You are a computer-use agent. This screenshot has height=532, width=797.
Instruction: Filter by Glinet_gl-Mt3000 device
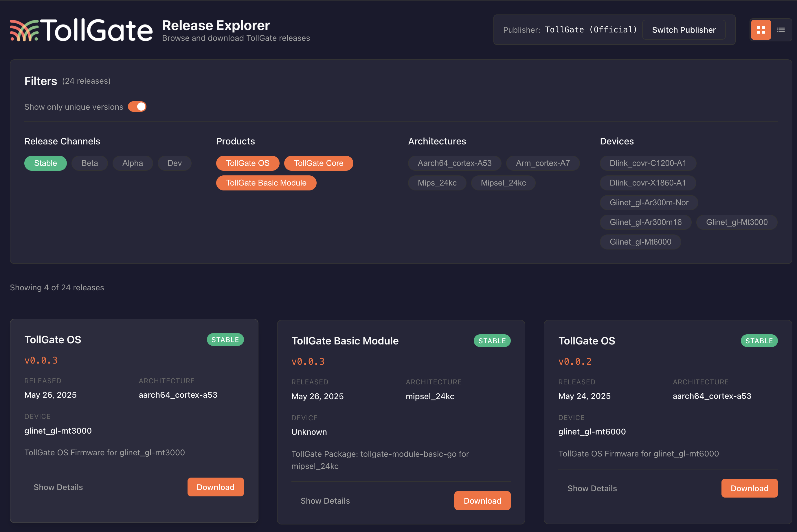[737, 222]
